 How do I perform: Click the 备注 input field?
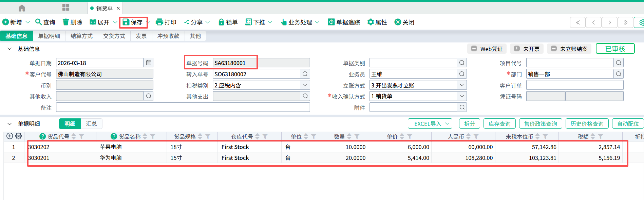coord(183,107)
